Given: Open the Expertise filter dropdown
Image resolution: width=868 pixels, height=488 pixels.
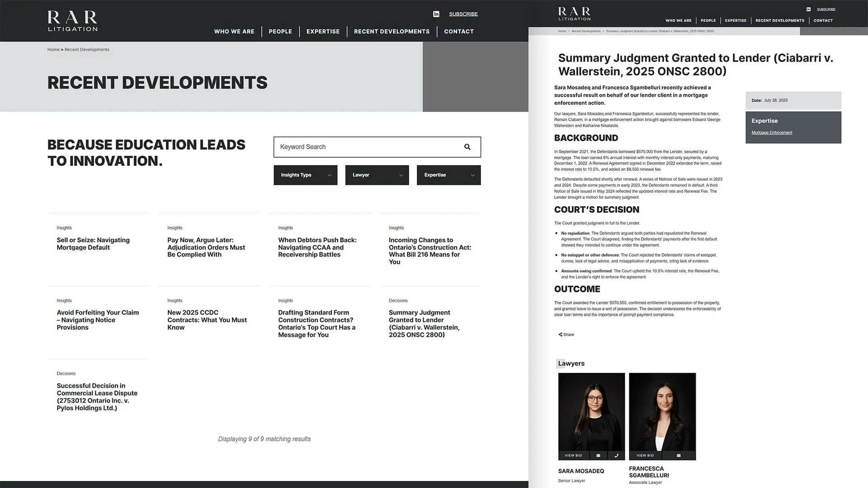Looking at the screenshot, I should (x=448, y=175).
